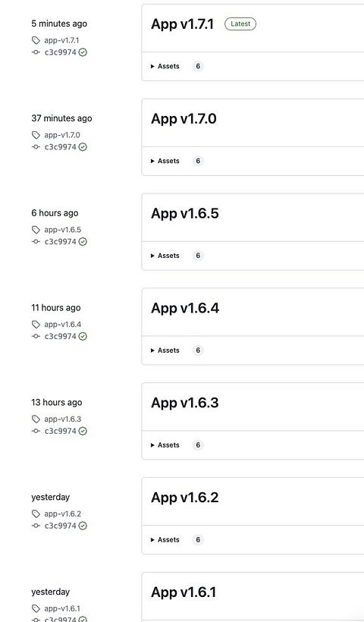Click the commit icon for v1.6.3 release
The width and height of the screenshot is (364, 622).
point(36,431)
